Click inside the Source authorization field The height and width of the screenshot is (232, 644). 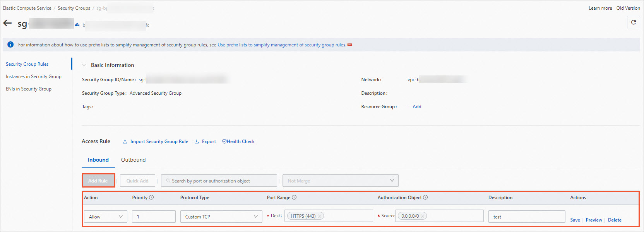pos(439,216)
